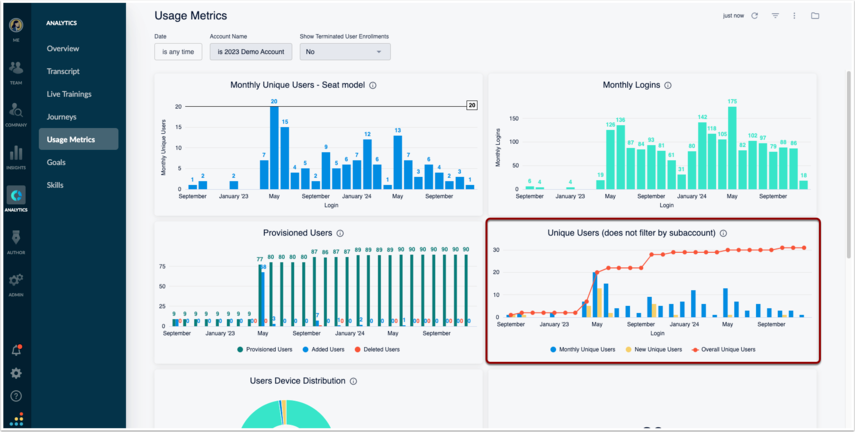Click the ANALYTICS sidebar heading
The image size is (855, 432).
pyautogui.click(x=62, y=23)
